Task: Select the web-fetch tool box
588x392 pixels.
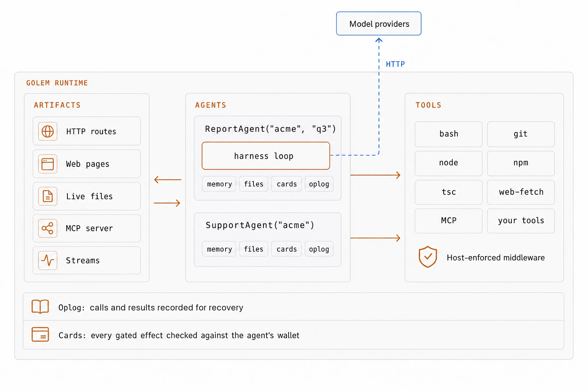Action: click(521, 192)
